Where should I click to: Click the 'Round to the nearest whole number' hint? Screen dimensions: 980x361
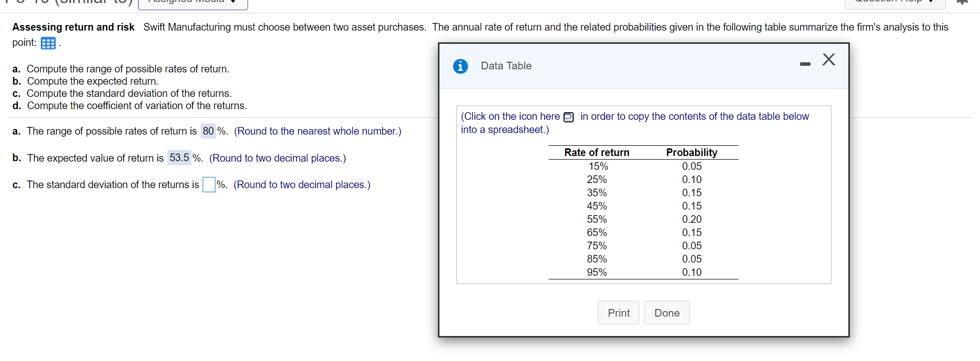[317, 131]
